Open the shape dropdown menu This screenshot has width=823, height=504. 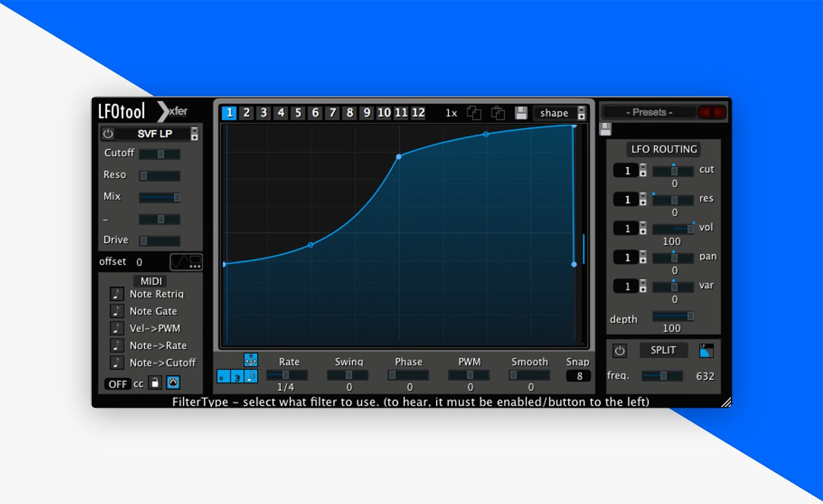point(560,113)
